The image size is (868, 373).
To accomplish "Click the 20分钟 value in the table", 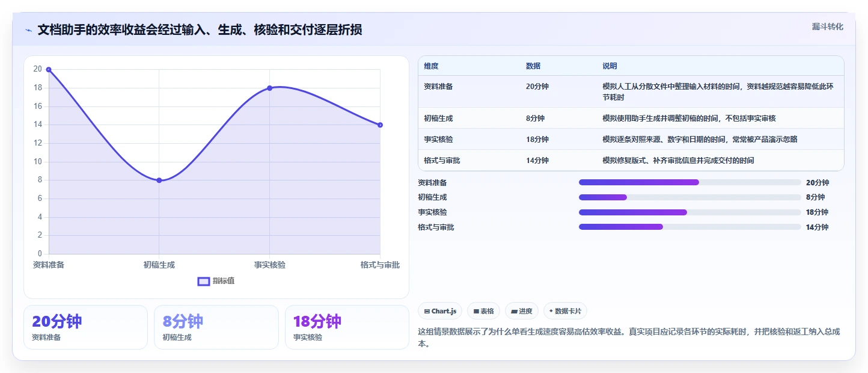I will click(x=537, y=87).
